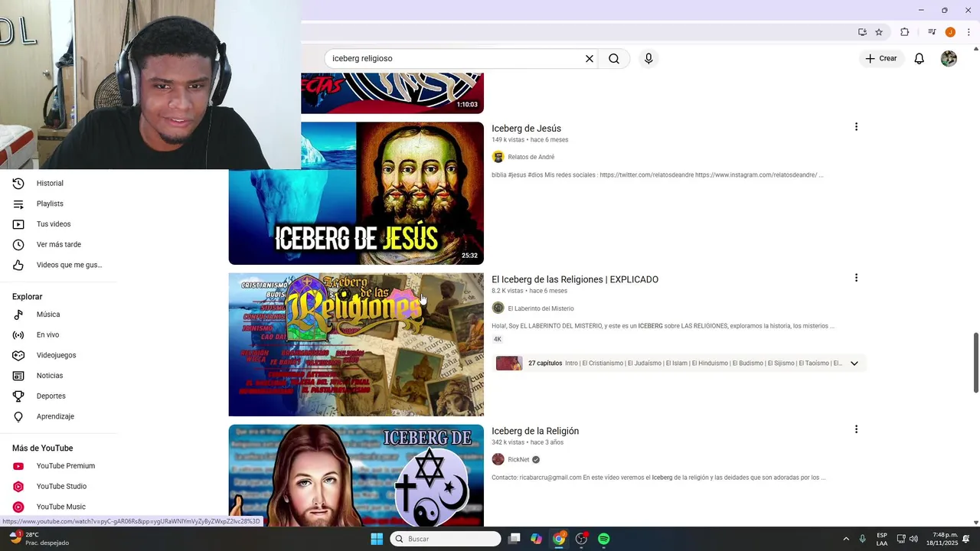Visit the RickNet channel
980x551 pixels.
518,460
